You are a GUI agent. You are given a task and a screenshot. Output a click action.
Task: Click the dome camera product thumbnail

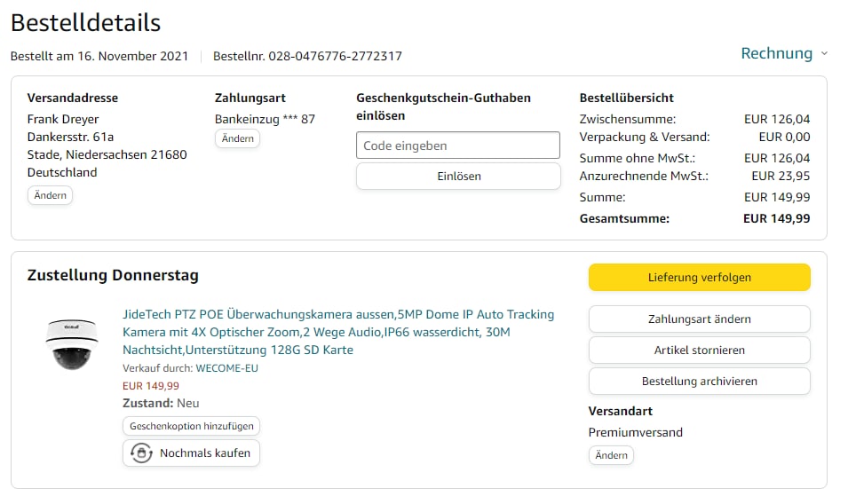point(72,344)
